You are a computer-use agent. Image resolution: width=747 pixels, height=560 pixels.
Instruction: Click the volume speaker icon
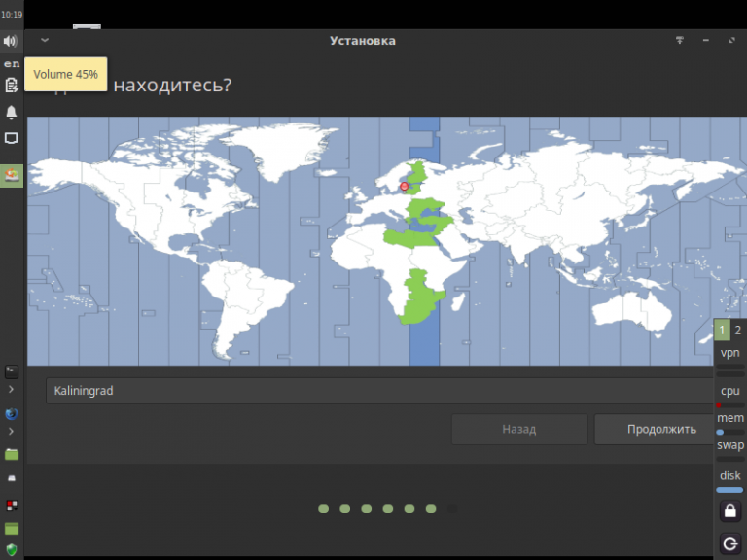(x=11, y=41)
